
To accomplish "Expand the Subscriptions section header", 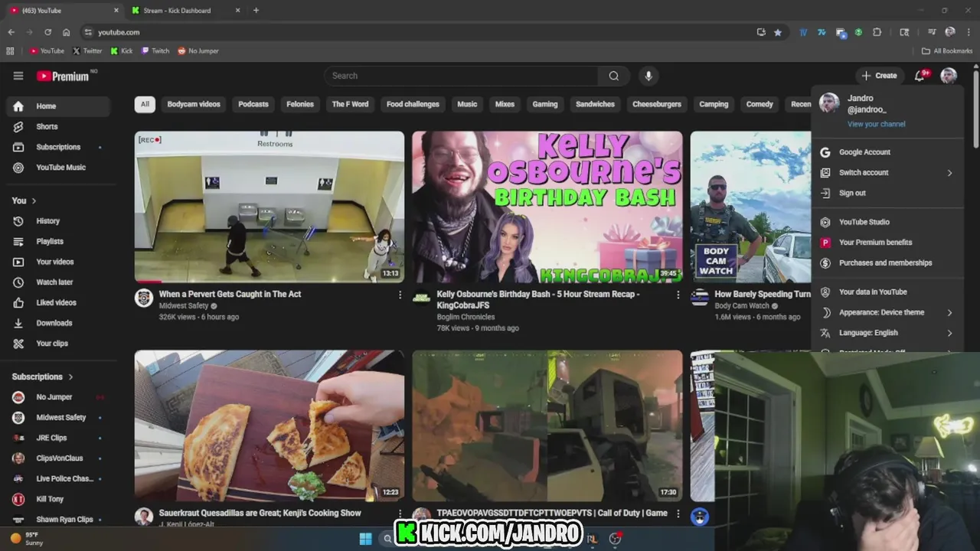I will (43, 377).
